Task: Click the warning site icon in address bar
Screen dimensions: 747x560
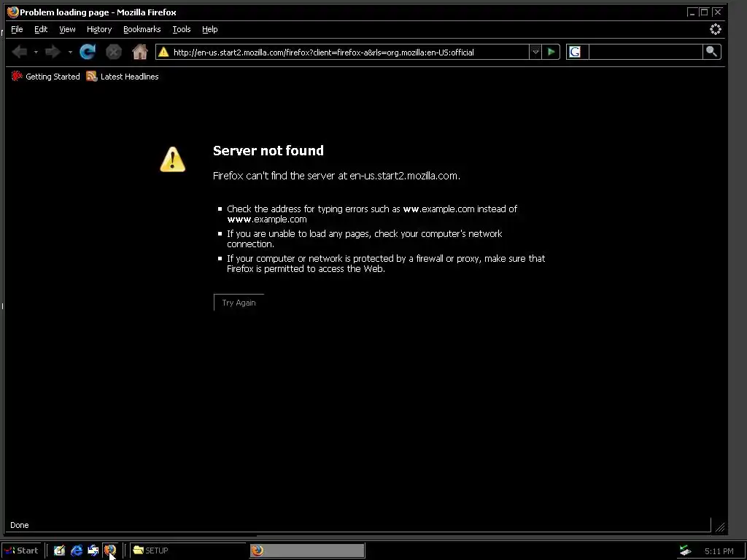Action: (163, 52)
